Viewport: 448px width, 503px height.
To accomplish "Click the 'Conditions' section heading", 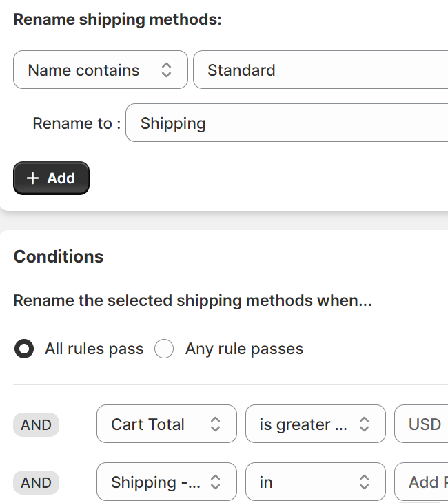I will [59, 257].
